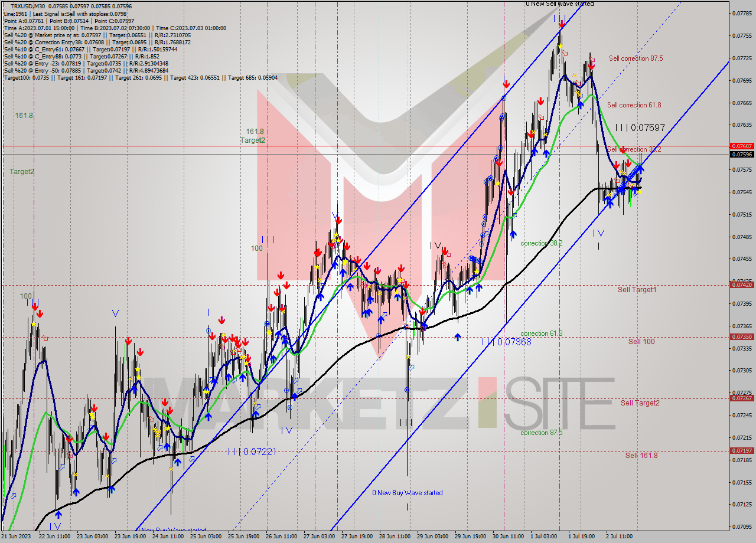
Task: Click the red 0.07267 price tag
Action: [x=742, y=398]
